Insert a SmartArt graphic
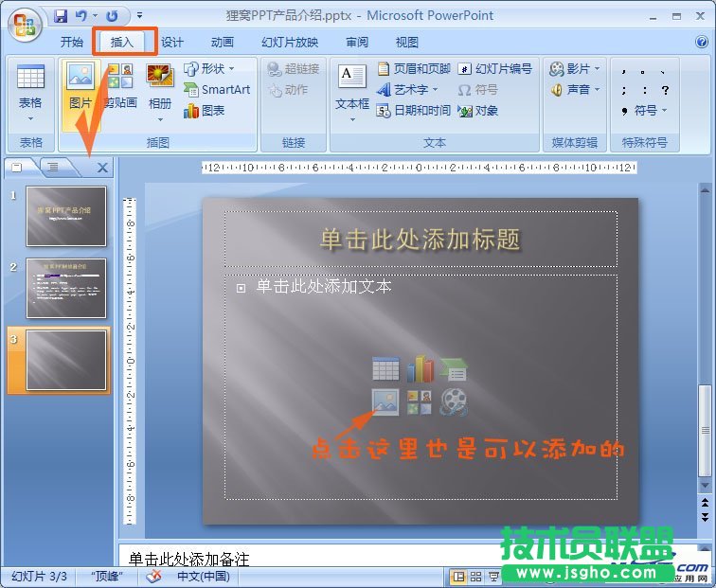Viewport: 716px width, 588px height. (217, 89)
